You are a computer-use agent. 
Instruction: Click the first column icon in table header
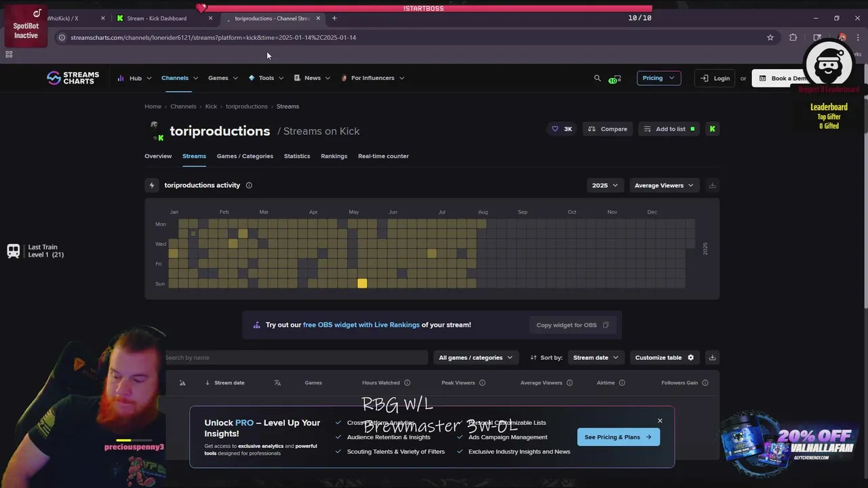point(182,383)
